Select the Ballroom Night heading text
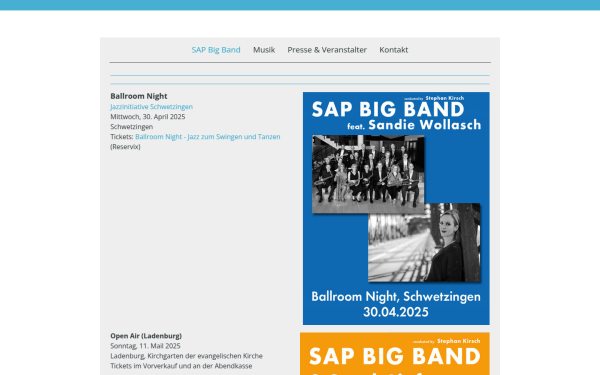 point(139,96)
